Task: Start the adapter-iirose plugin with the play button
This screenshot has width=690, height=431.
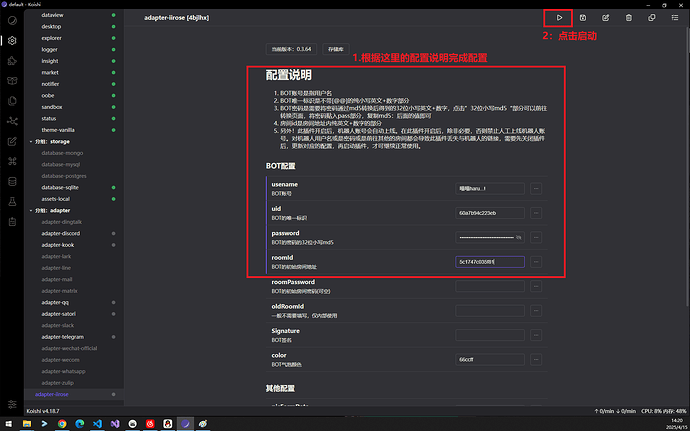Action: (559, 18)
